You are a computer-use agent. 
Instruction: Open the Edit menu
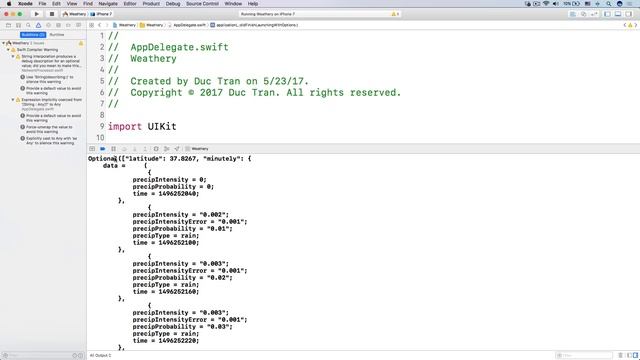[56, 4]
